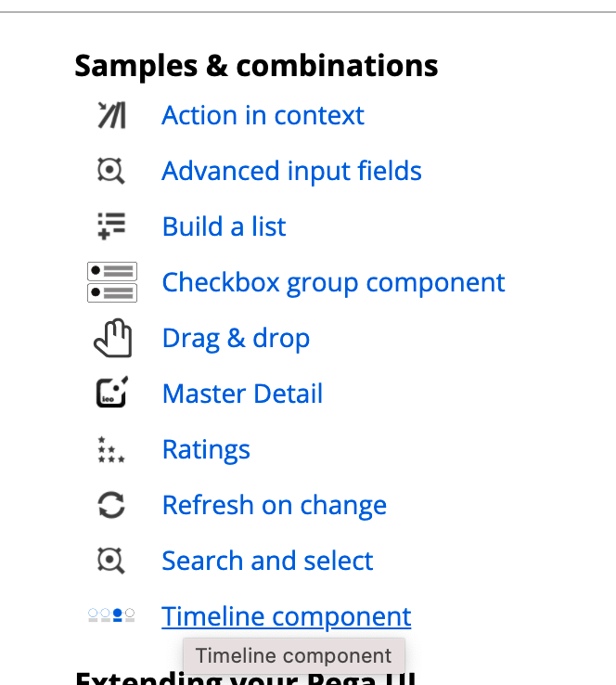Click the Refresh on change icon
Screen dimensions: 616x685
(x=111, y=505)
